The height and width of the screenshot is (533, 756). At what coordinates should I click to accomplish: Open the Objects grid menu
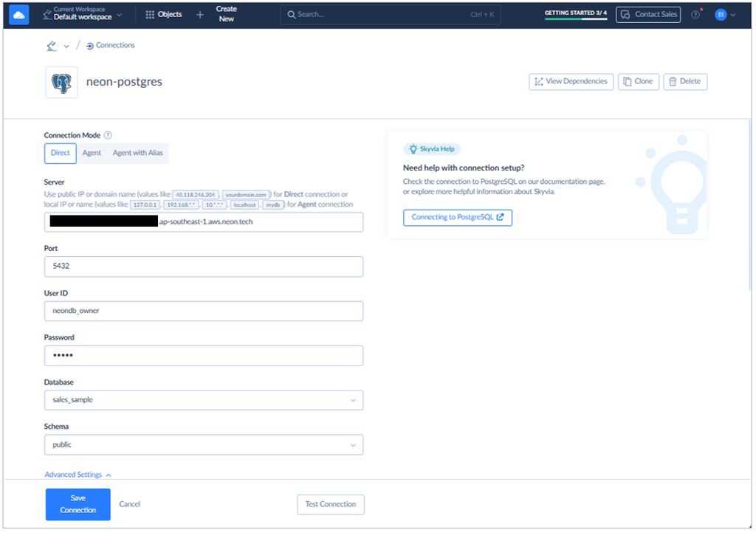(164, 15)
